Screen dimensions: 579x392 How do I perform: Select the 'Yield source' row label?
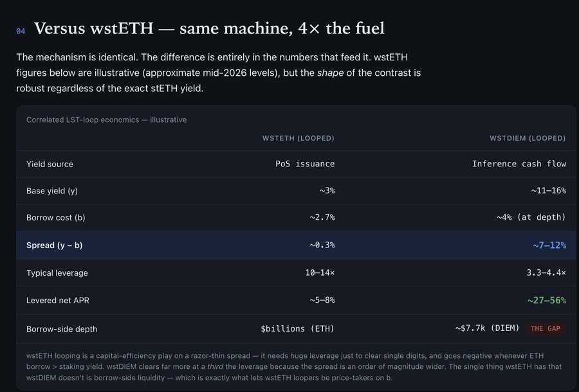(50, 164)
